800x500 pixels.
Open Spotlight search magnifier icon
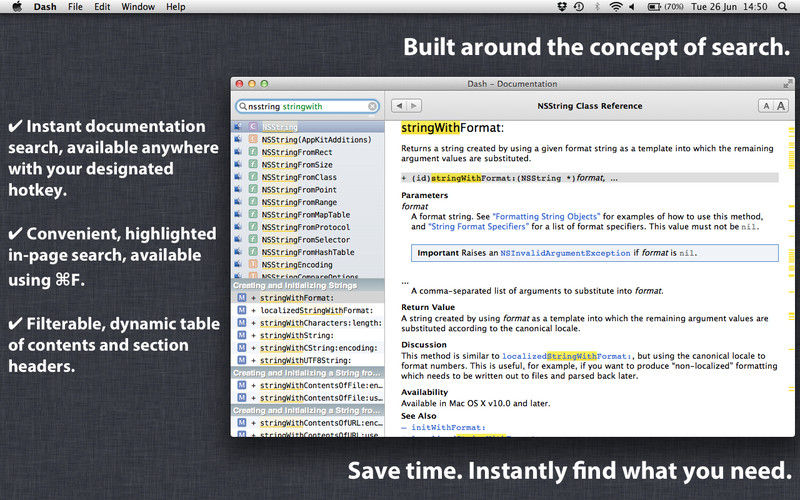click(783, 7)
